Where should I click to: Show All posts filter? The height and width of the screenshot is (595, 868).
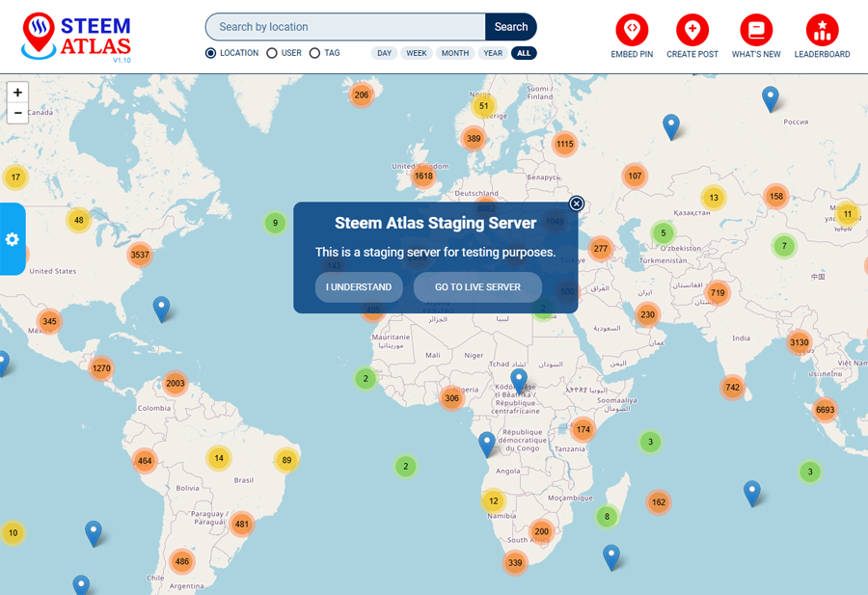(524, 53)
